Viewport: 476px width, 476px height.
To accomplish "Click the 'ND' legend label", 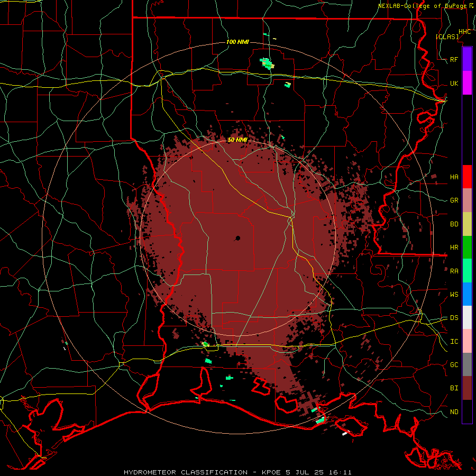I will (x=454, y=411).
